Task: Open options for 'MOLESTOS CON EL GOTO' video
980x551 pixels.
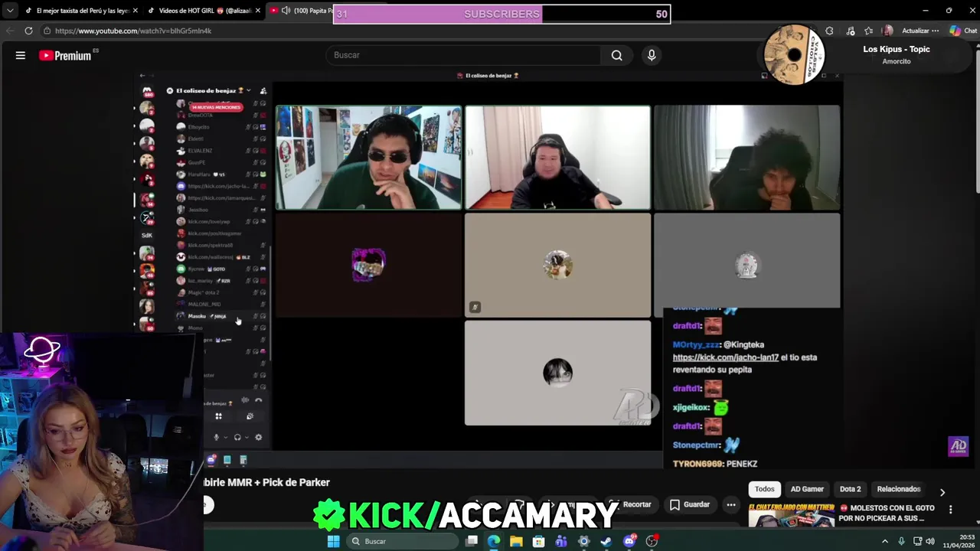Action: [950, 510]
